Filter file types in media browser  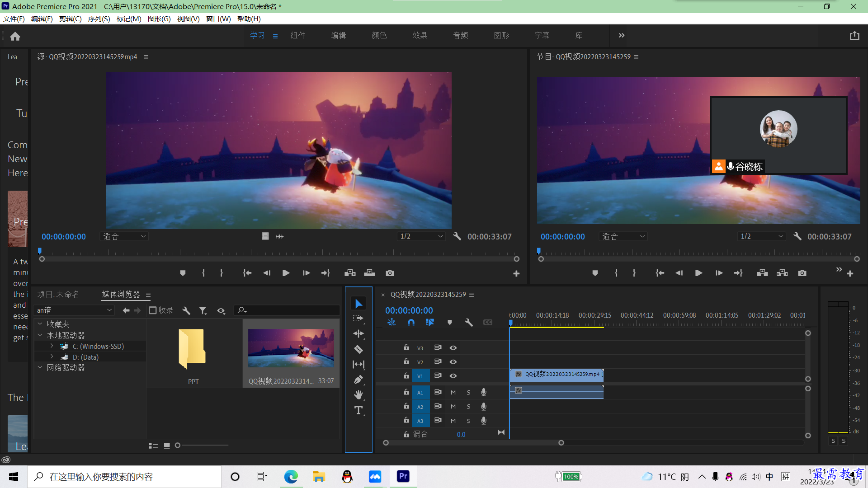[x=203, y=310]
